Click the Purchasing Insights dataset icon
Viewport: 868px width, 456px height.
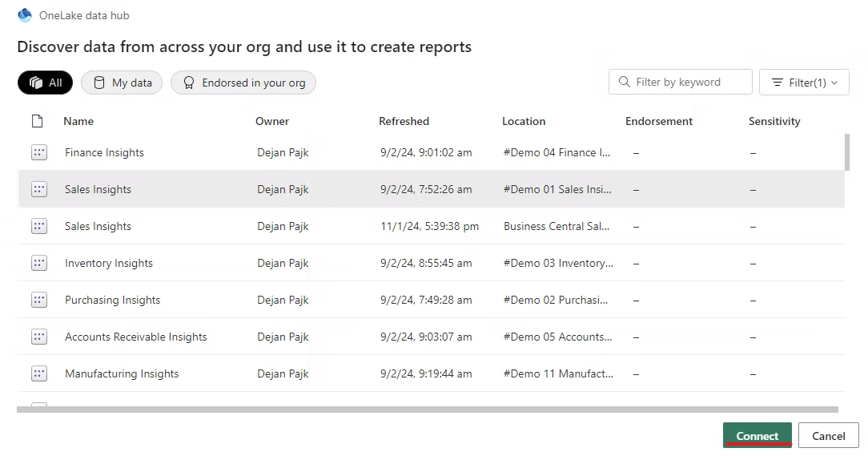tap(39, 300)
